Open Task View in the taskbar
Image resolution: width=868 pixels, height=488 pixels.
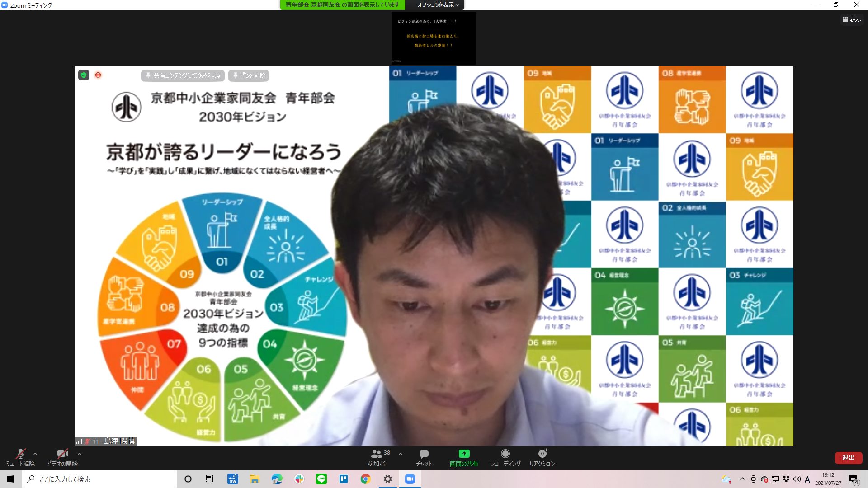pyautogui.click(x=210, y=479)
